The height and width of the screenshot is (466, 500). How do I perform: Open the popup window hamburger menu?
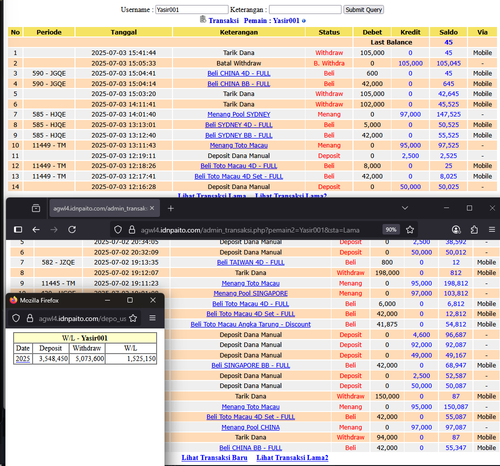pos(152,318)
